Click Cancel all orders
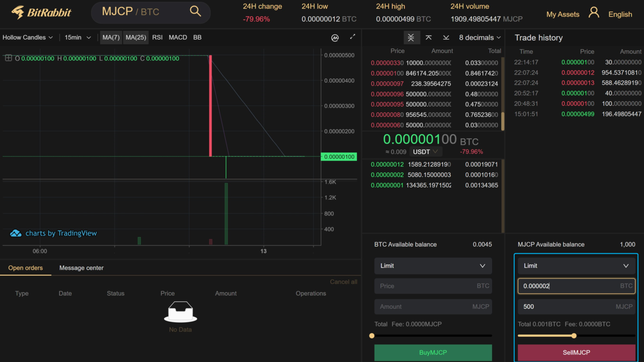Viewport: 644px width, 362px height. pyautogui.click(x=343, y=282)
